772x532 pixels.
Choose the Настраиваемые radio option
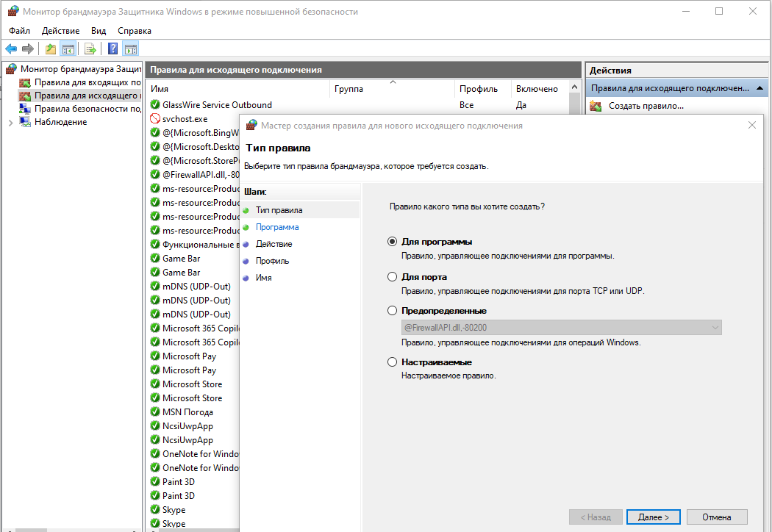[392, 362]
